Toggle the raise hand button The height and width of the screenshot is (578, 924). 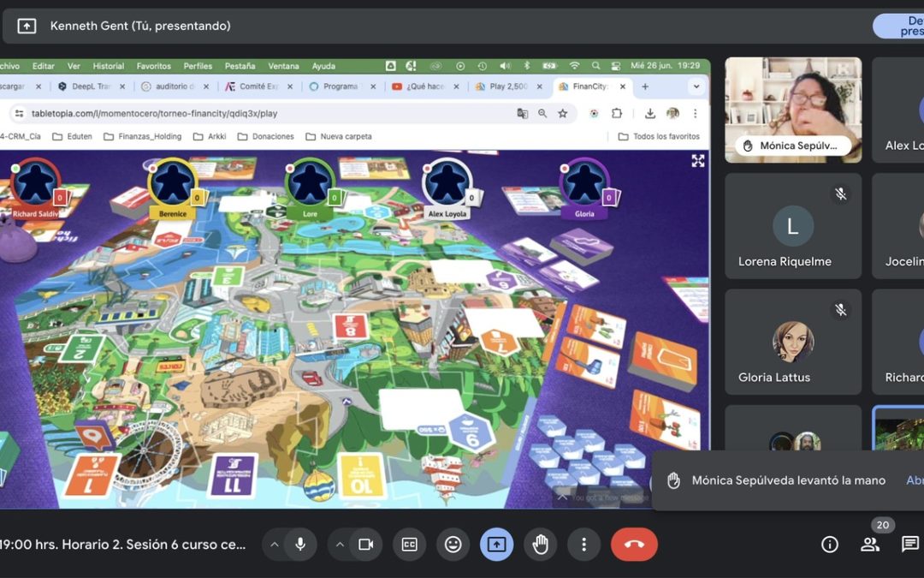point(541,545)
